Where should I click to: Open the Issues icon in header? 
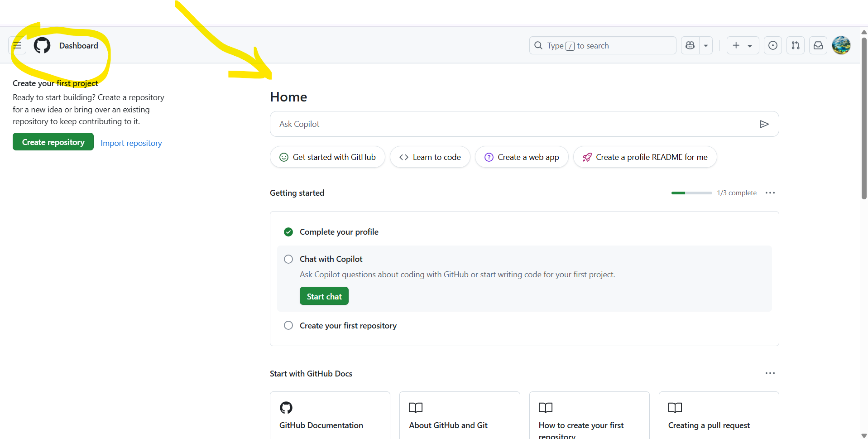(773, 45)
